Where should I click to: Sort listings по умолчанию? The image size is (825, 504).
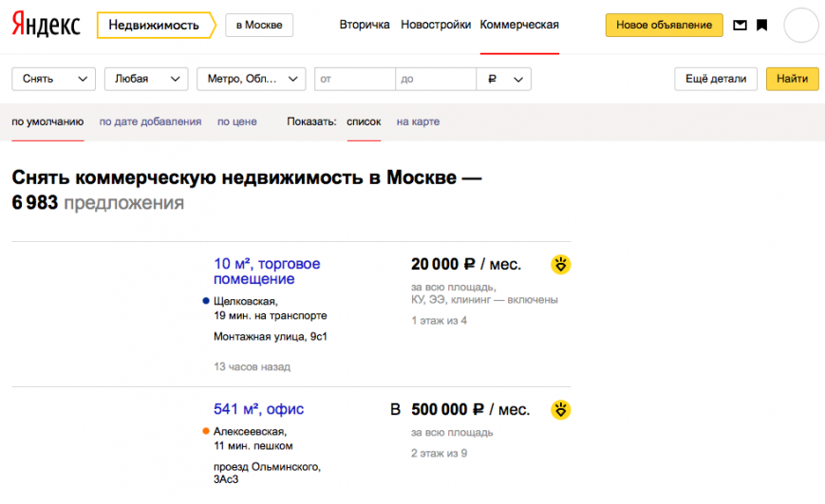[x=47, y=121]
